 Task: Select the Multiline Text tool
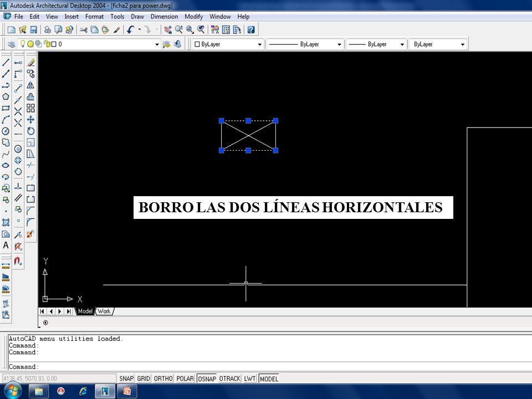pos(6,245)
